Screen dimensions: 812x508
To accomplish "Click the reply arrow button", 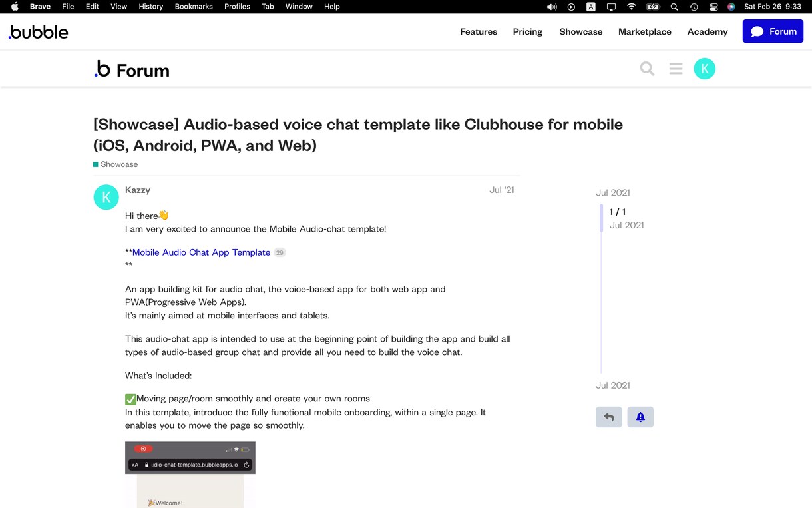I will tap(609, 417).
